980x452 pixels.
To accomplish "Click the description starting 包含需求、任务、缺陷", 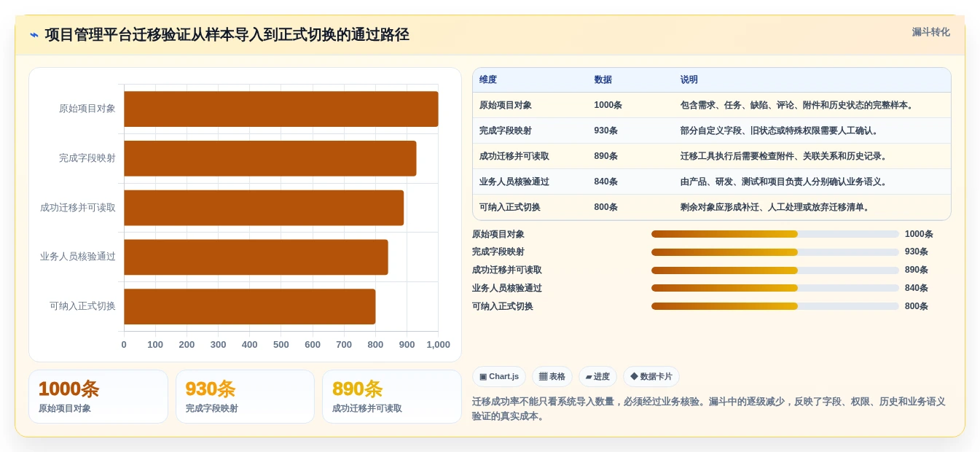I will pos(798,105).
